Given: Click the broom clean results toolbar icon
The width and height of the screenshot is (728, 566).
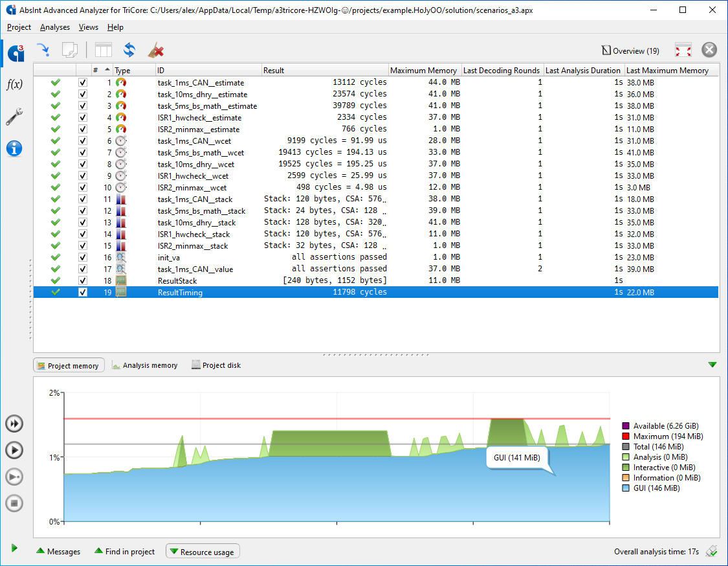Looking at the screenshot, I should pyautogui.click(x=156, y=50).
